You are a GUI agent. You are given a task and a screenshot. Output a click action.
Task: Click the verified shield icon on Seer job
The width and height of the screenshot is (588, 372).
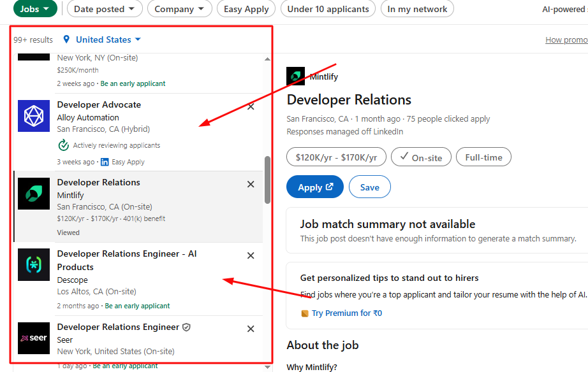point(186,327)
